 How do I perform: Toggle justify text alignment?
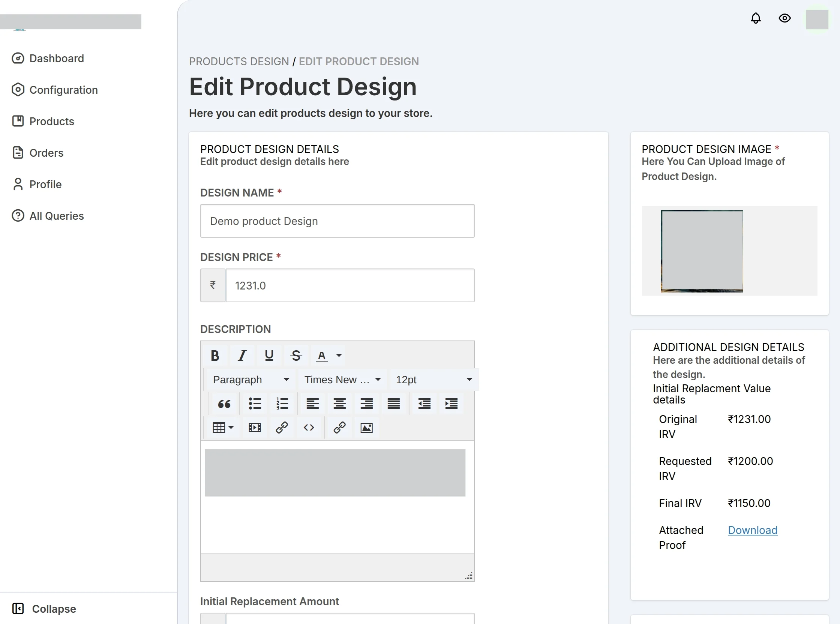coord(393,404)
